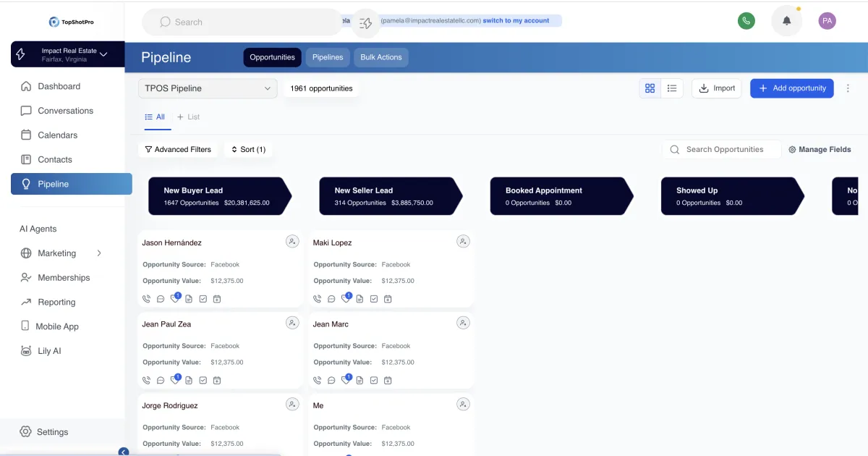This screenshot has height=456, width=868.
Task: Click switch to my account link
Action: click(516, 21)
